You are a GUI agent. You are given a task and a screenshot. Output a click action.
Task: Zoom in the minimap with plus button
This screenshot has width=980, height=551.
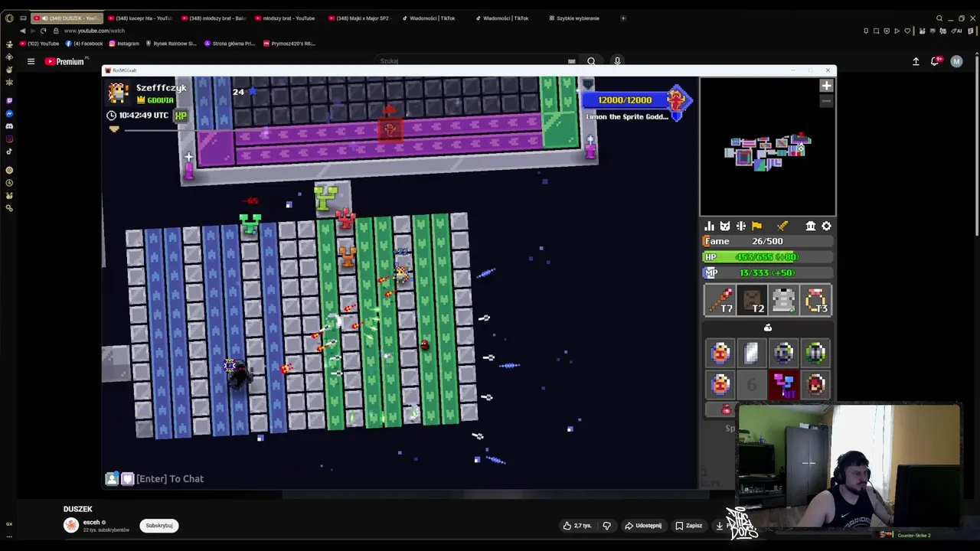coord(825,86)
